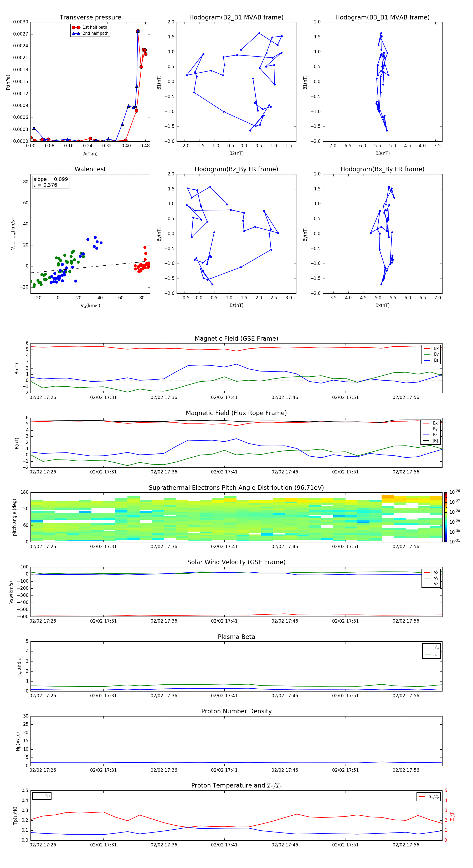473x868 pixels.
Task: Click 'Vx' legend entry in solar wind plot
Action: coord(431,572)
